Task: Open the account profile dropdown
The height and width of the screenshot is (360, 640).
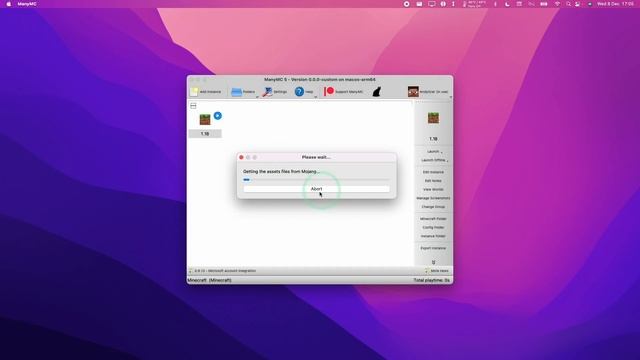Action: click(x=428, y=92)
